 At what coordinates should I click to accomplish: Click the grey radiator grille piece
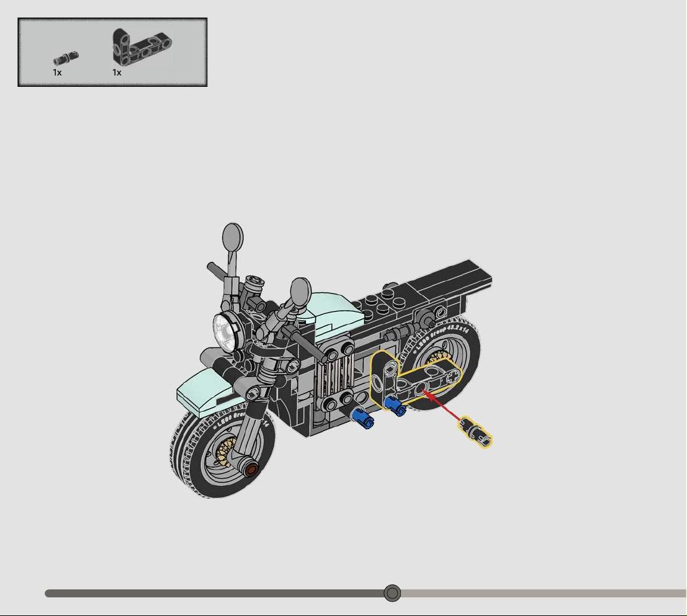coord(335,375)
